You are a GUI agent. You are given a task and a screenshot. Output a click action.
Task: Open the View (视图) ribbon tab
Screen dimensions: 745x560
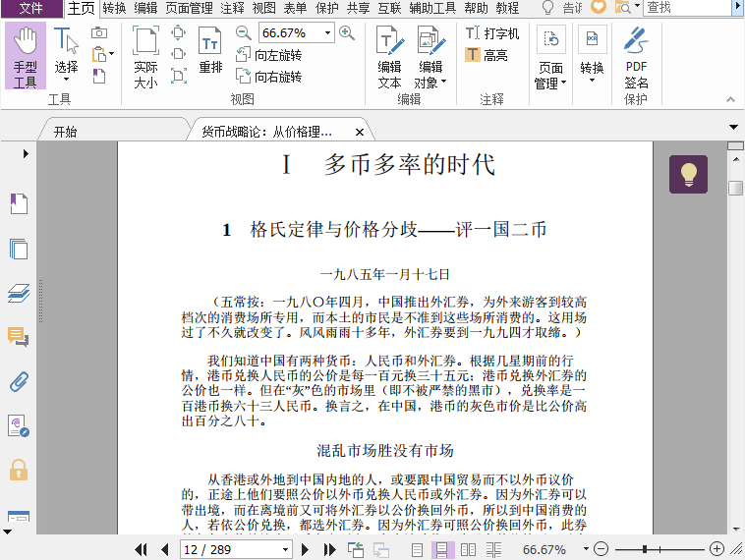(263, 8)
